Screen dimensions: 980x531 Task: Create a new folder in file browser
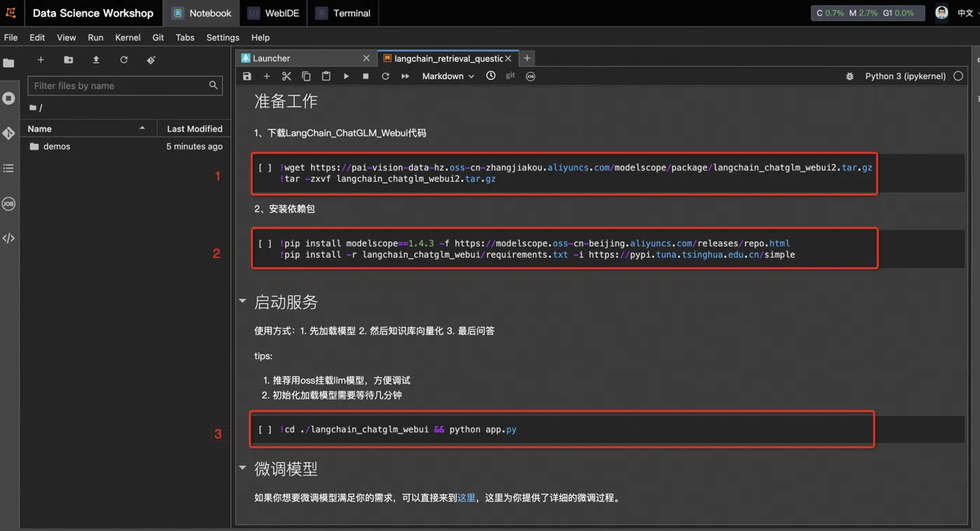click(x=69, y=60)
